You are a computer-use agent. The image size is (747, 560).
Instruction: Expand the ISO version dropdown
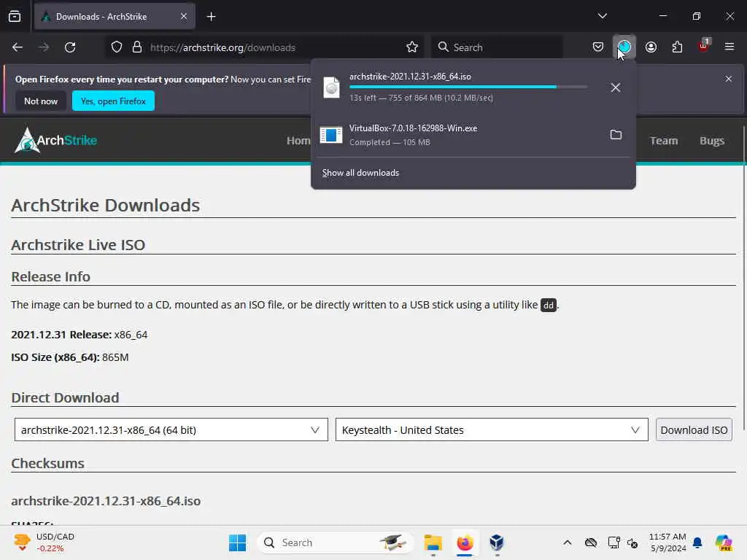[x=171, y=429]
